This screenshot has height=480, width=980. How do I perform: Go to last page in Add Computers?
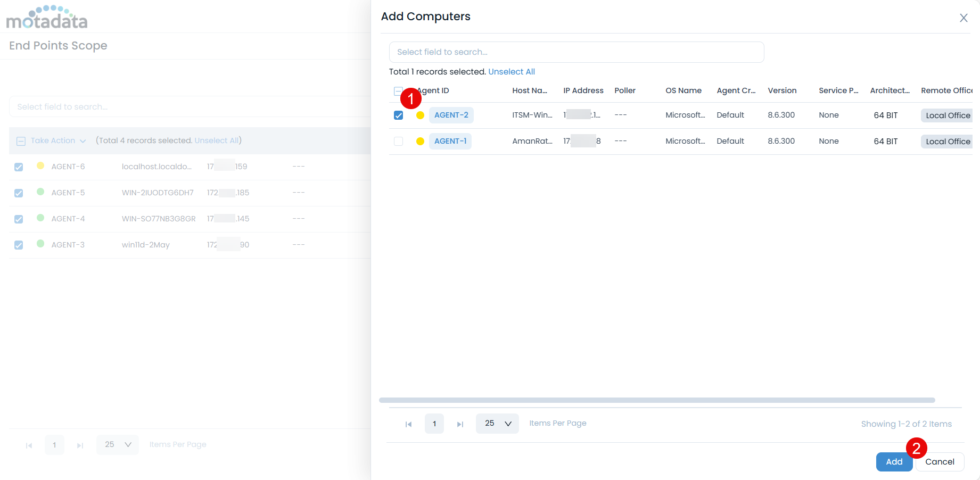point(460,424)
